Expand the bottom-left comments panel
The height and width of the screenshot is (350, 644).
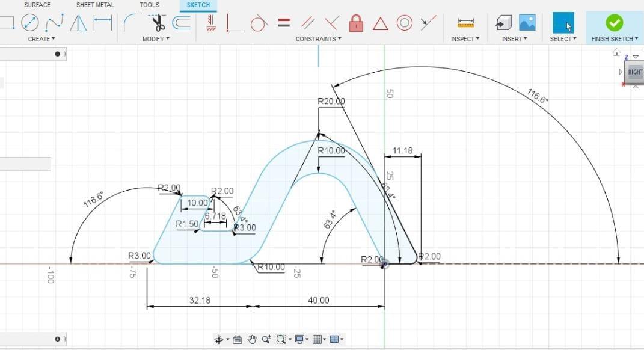tap(58, 339)
